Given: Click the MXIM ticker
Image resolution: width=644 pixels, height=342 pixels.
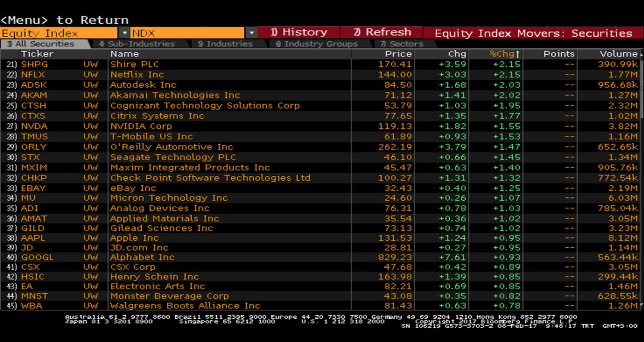Looking at the screenshot, I should pyautogui.click(x=34, y=168).
